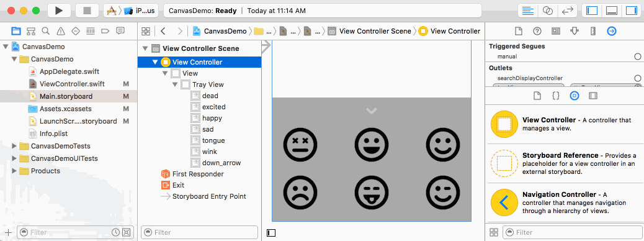Hide the document outline
This screenshot has height=241, width=644.
pyautogui.click(x=271, y=233)
